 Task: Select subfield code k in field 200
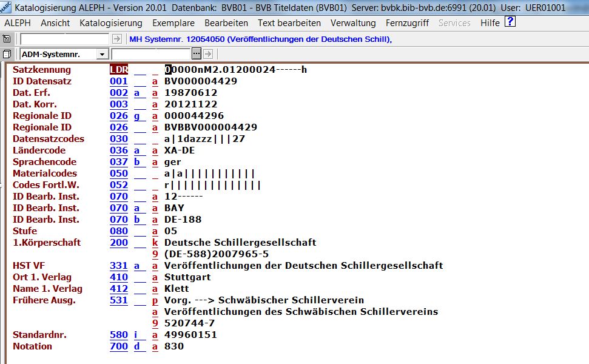point(155,243)
